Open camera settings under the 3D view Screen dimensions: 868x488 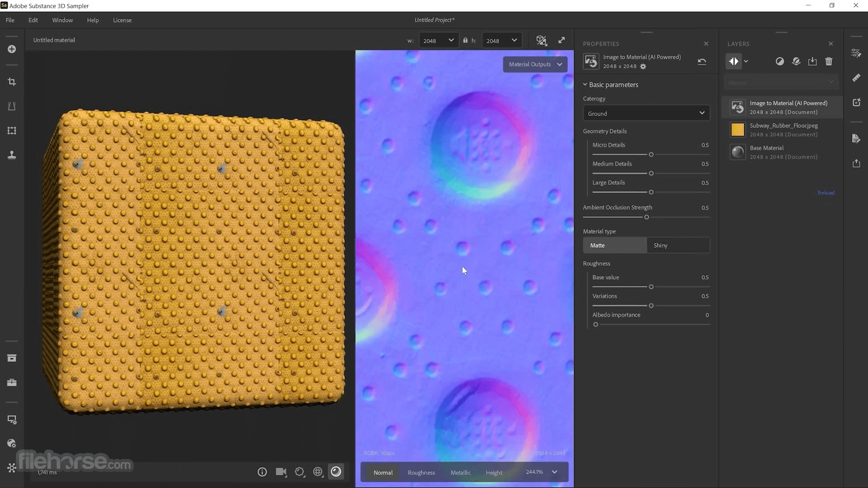pyautogui.click(x=281, y=472)
